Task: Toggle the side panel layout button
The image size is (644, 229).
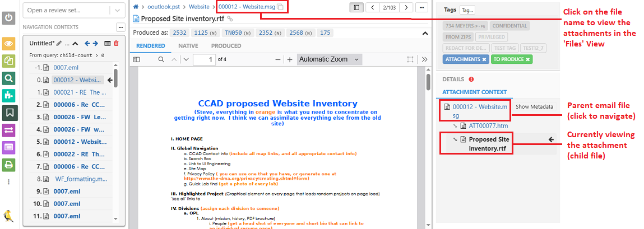Action: (356, 7)
